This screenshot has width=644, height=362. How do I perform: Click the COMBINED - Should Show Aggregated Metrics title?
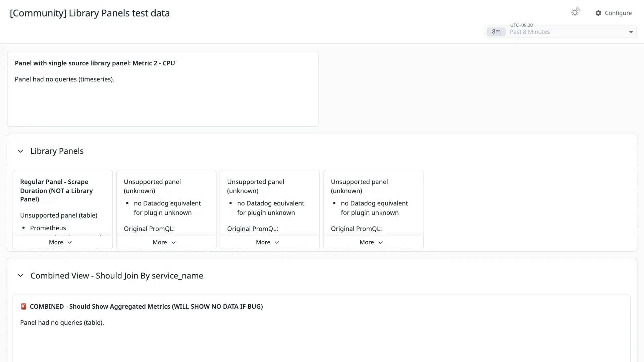point(146,306)
